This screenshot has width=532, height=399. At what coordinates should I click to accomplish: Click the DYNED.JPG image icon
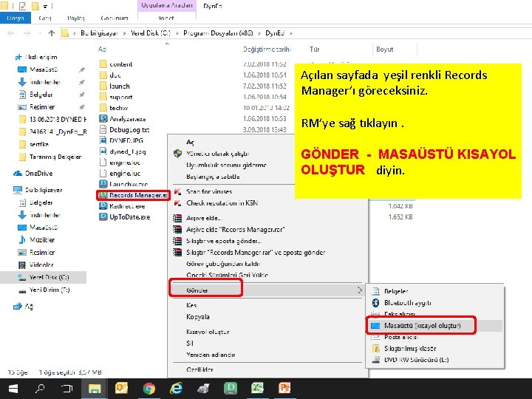(103, 140)
